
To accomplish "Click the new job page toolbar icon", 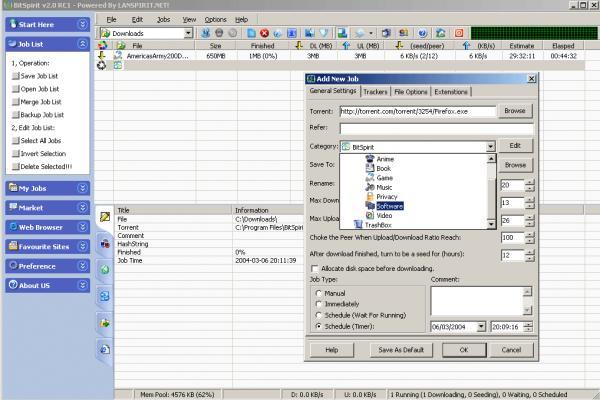I will [x=251, y=33].
